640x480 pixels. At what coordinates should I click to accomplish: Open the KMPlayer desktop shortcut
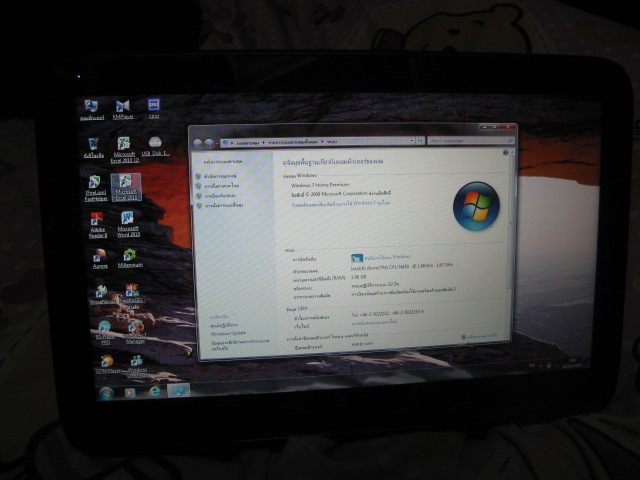tap(122, 108)
